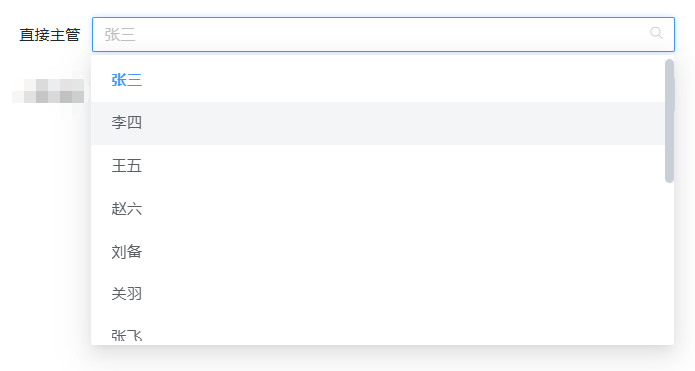The width and height of the screenshot is (695, 371).
Task: Click the highlighted blue 张三 entry
Action: pyautogui.click(x=126, y=80)
